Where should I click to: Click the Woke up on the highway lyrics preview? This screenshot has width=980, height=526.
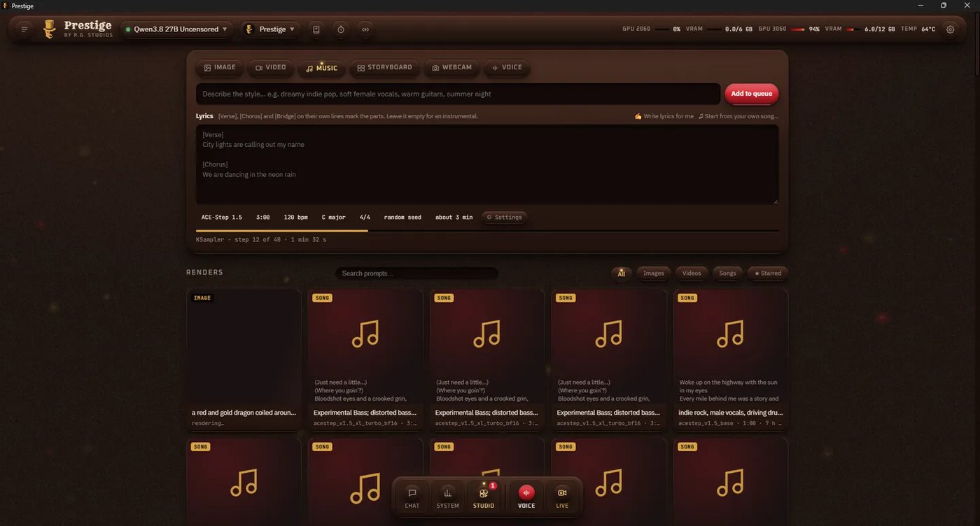(729, 390)
